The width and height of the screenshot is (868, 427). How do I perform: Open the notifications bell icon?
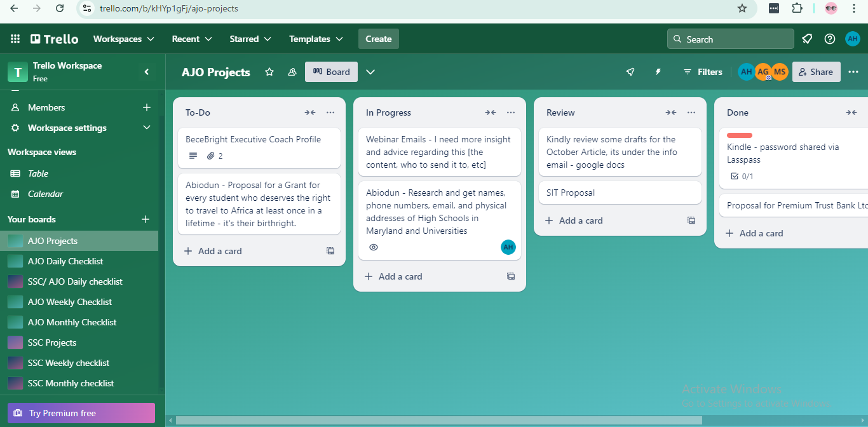pyautogui.click(x=807, y=39)
